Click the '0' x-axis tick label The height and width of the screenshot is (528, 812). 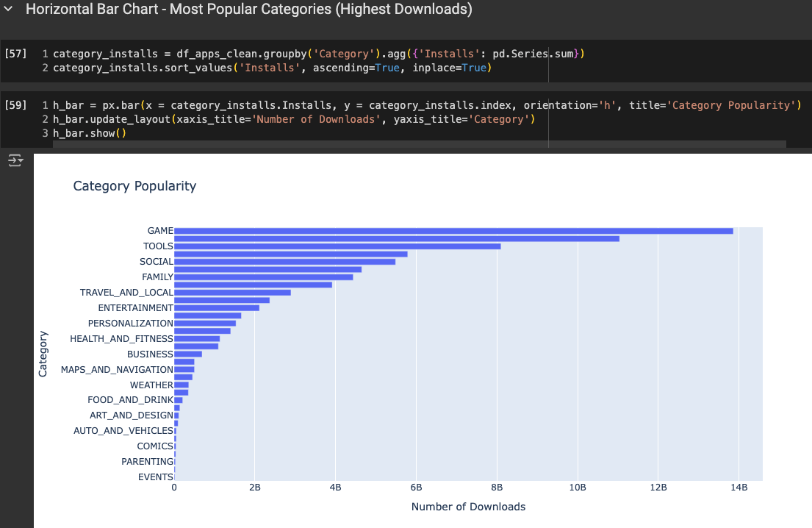[x=174, y=488]
